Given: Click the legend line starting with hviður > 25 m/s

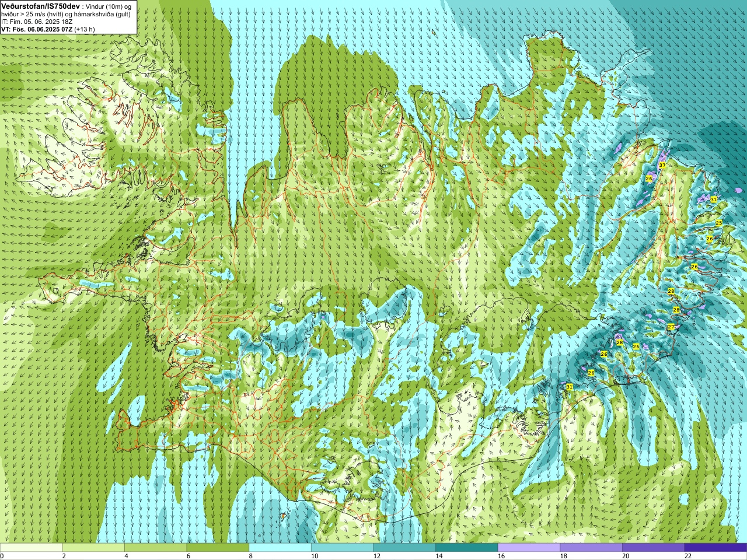Looking at the screenshot, I should (66, 14).
